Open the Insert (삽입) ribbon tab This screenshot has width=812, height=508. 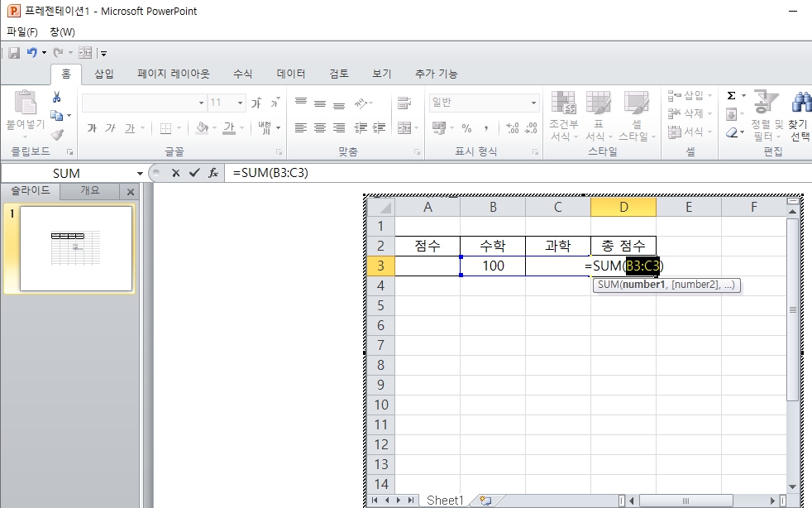[x=103, y=74]
